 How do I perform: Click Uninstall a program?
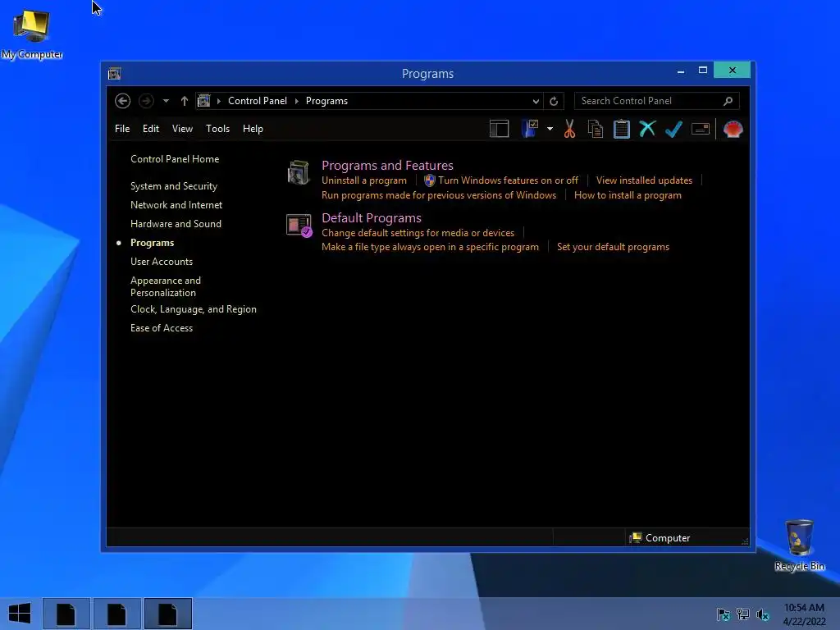coord(363,180)
